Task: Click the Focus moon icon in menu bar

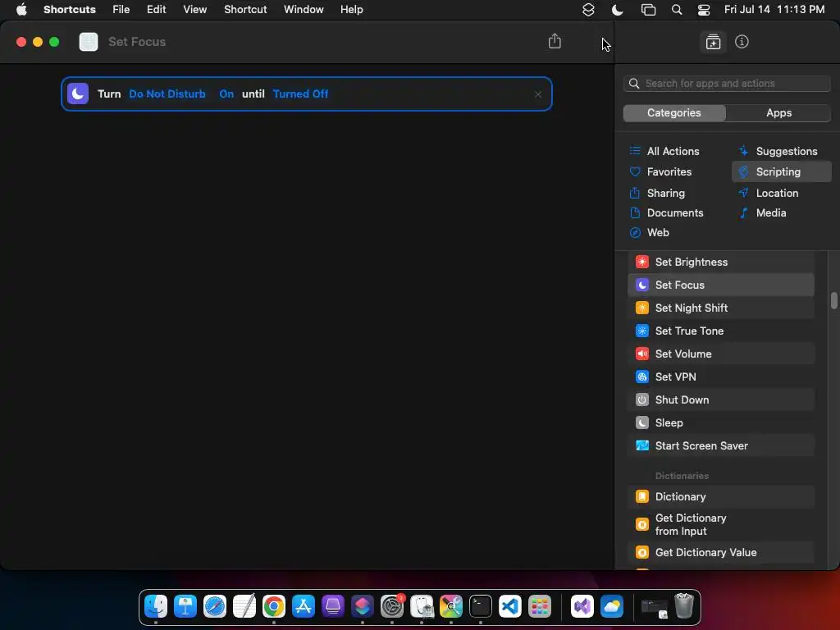Action: click(617, 10)
